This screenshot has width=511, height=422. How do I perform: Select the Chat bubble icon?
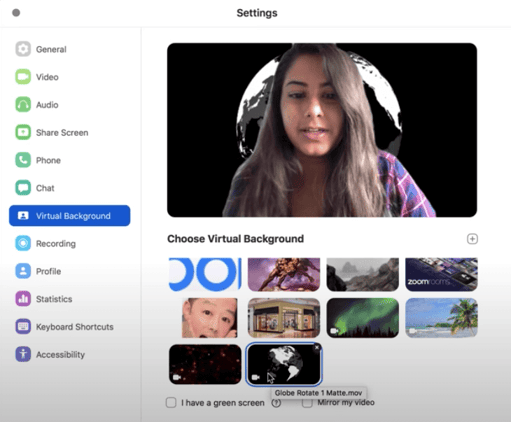coord(23,188)
